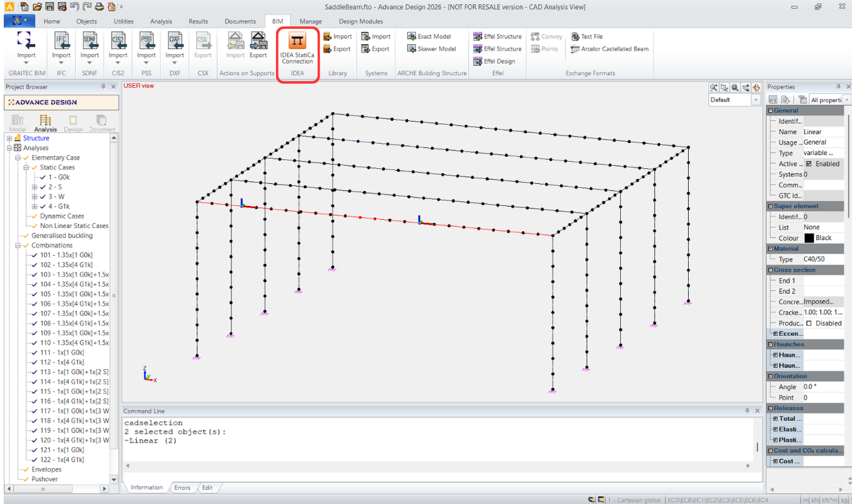Click the Print icon in quick access toolbar
The image size is (852, 504).
tap(100, 7)
